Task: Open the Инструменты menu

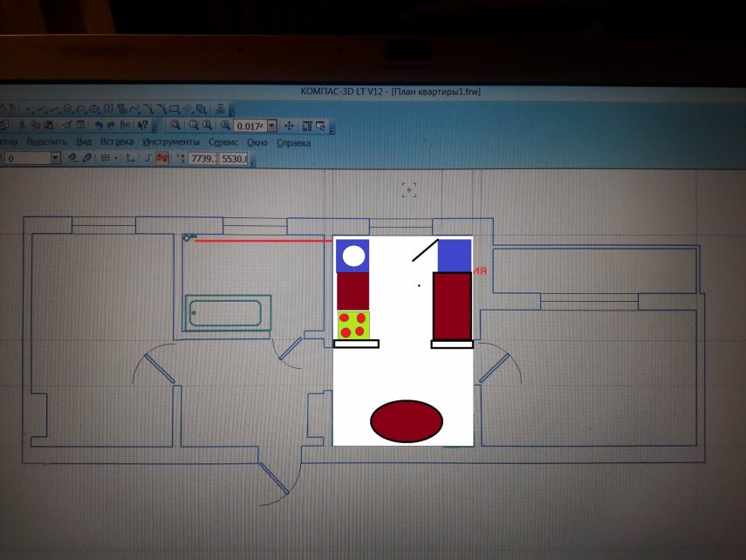Action: 171,142
